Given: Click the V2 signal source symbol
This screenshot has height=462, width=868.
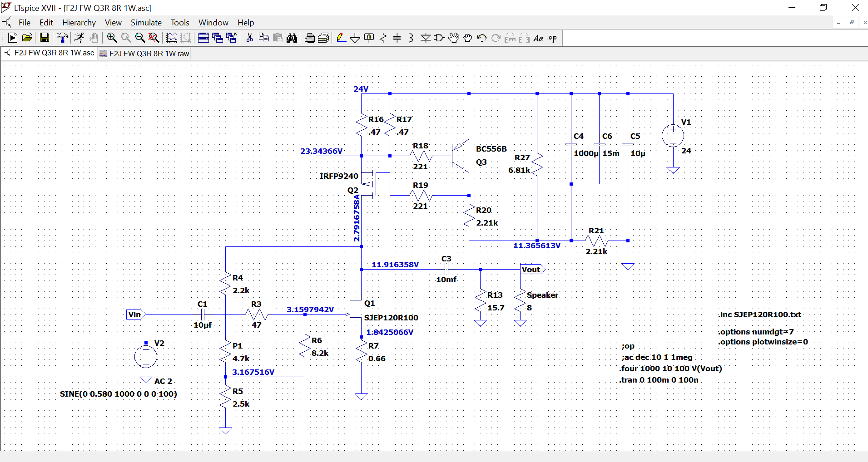Looking at the screenshot, I should pos(146,357).
